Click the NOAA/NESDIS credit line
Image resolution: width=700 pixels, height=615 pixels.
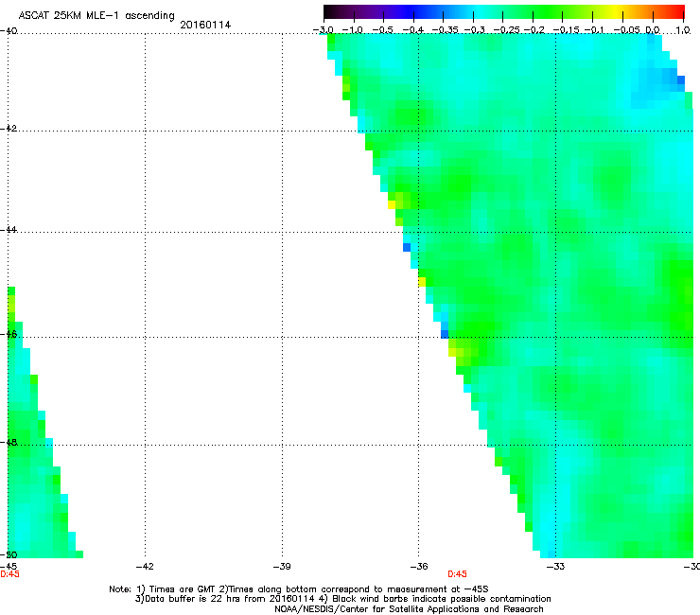point(409,609)
